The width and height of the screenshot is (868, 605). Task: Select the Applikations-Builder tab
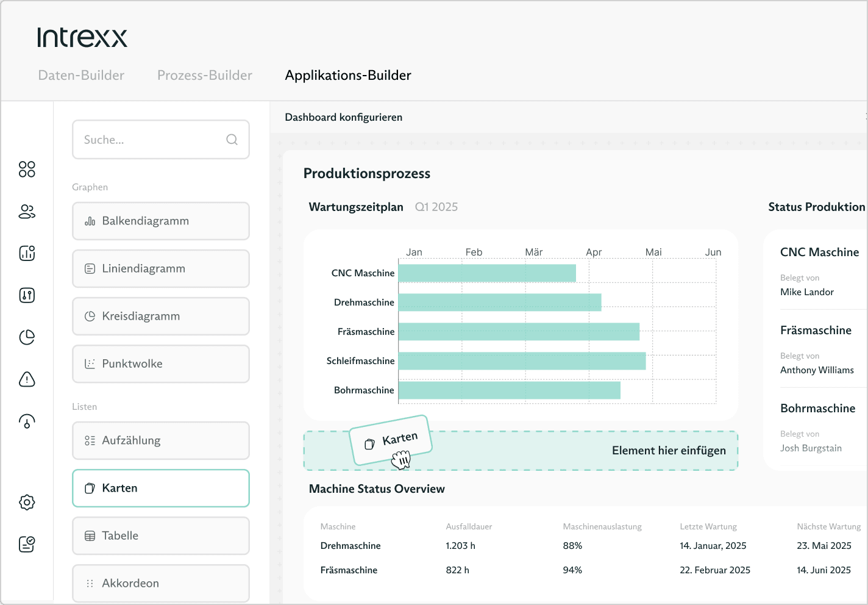click(348, 75)
